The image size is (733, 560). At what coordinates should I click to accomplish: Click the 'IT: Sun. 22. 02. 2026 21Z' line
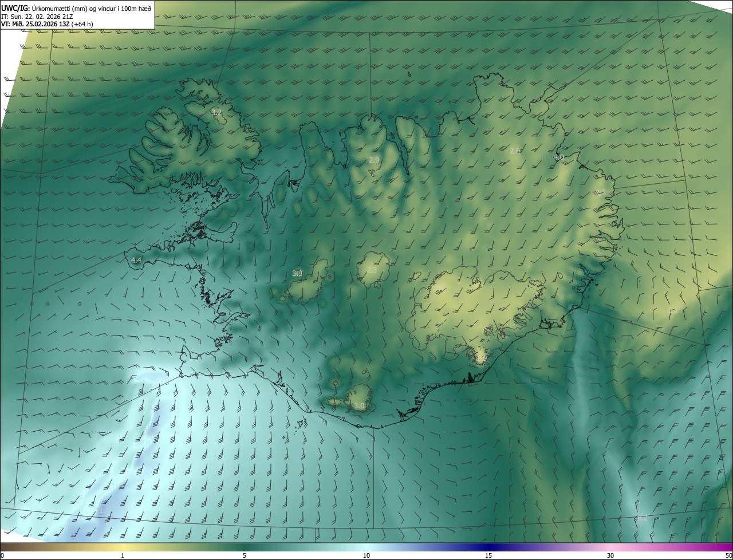tap(37, 16)
